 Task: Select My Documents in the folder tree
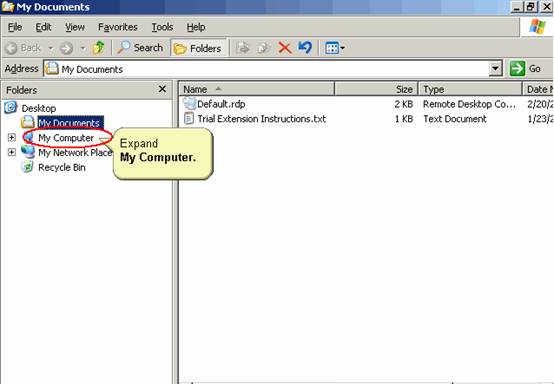pyautogui.click(x=70, y=123)
